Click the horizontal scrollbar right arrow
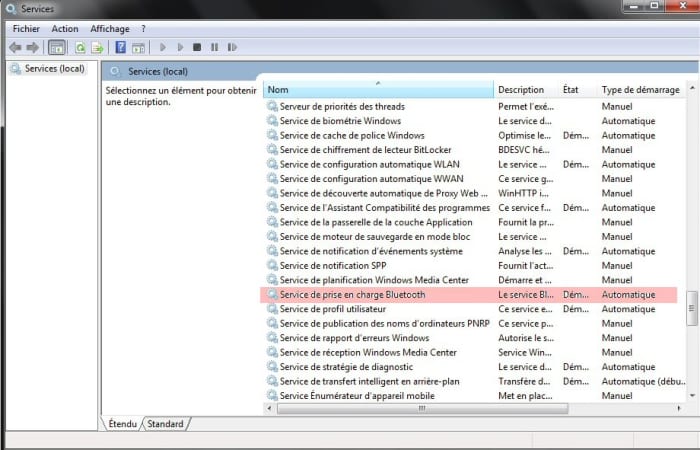The image size is (700, 450). pos(679,408)
